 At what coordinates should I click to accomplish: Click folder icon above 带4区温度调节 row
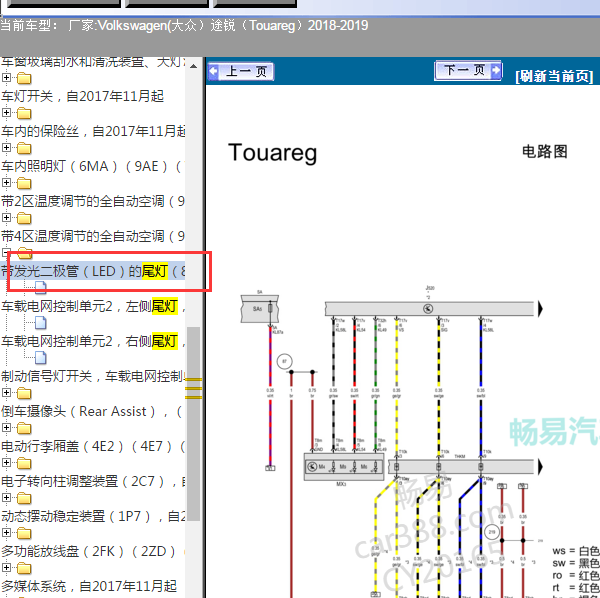tap(24, 218)
